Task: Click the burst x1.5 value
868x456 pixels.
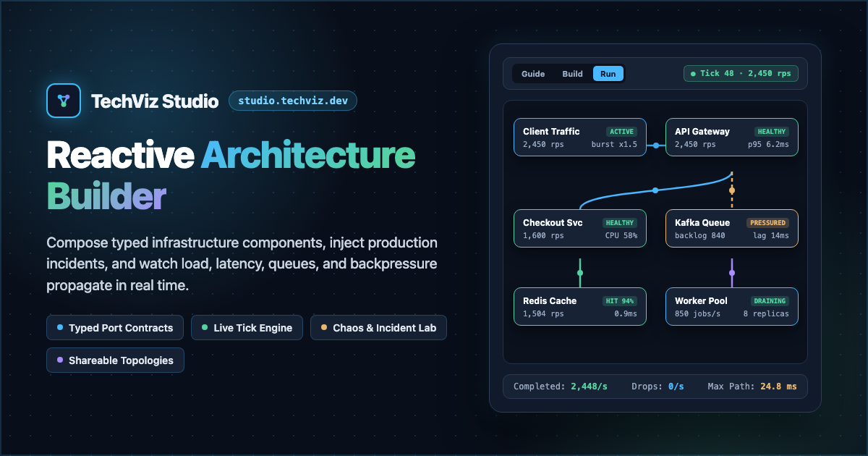Action: pyautogui.click(x=614, y=145)
